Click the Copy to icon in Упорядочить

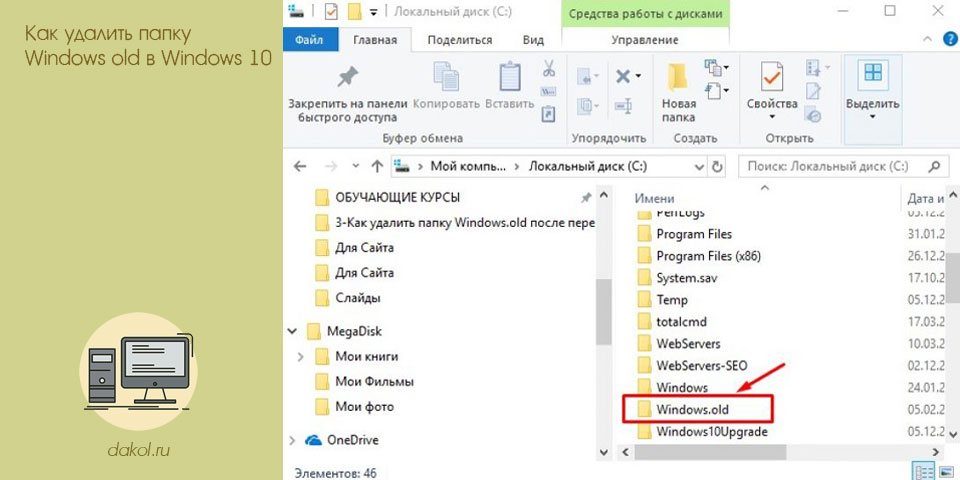tap(586, 106)
